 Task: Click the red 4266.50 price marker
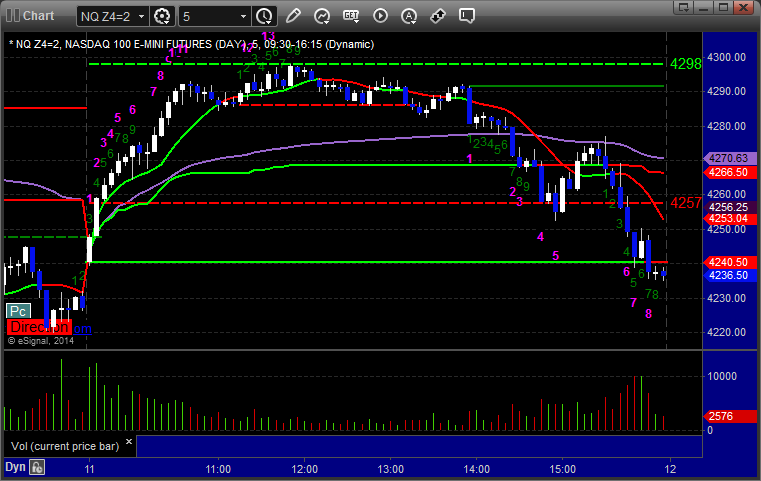pyautogui.click(x=729, y=172)
